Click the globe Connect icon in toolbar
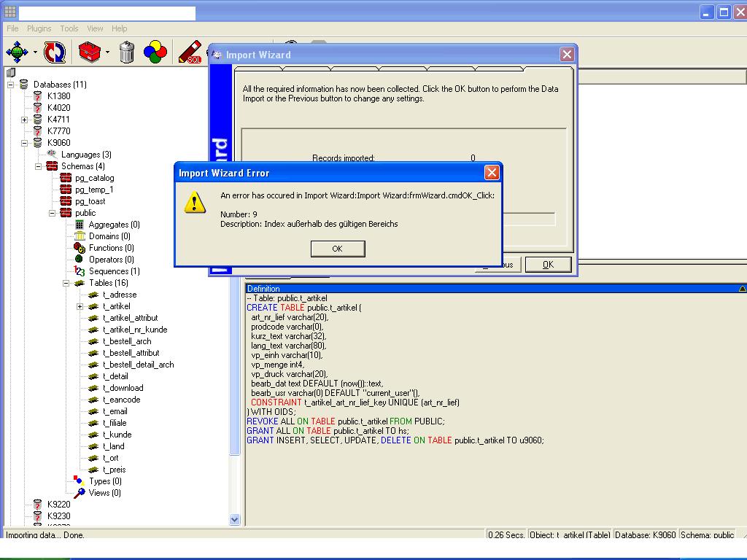Image resolution: width=747 pixels, height=560 pixels. pyautogui.click(x=17, y=52)
